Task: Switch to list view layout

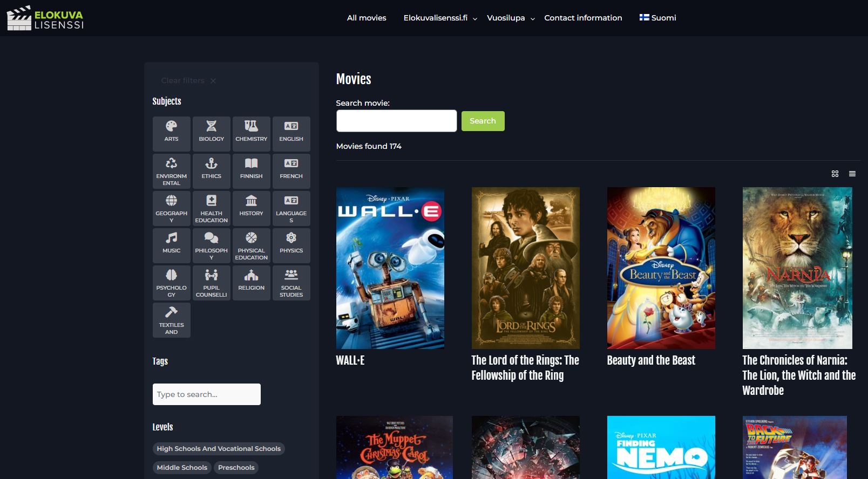Action: tap(852, 174)
